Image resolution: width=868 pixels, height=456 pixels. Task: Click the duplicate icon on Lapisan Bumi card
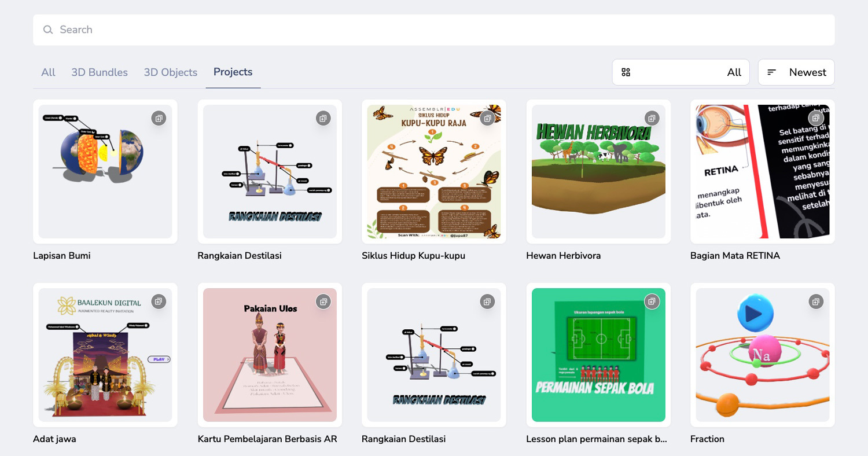click(159, 118)
